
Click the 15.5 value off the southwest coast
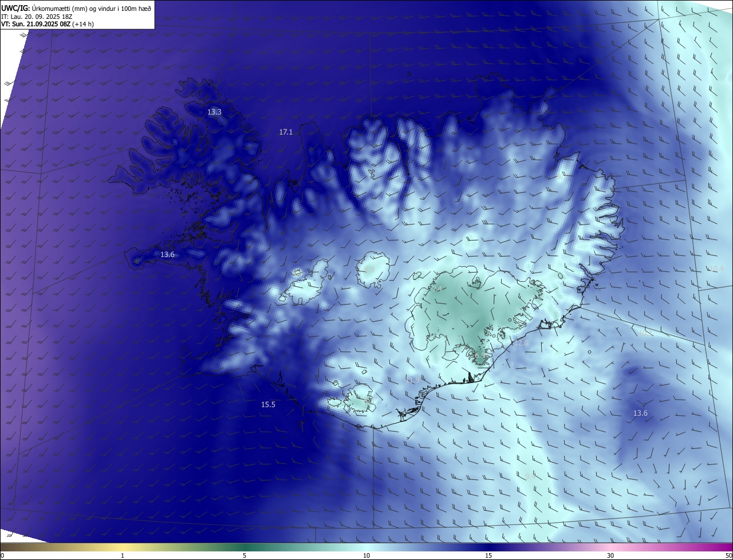click(268, 404)
